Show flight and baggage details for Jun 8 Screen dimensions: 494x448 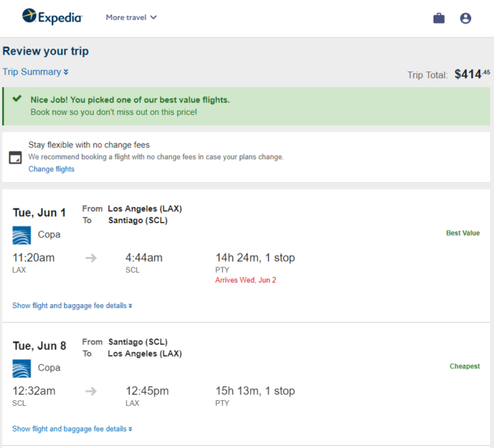coord(72,429)
